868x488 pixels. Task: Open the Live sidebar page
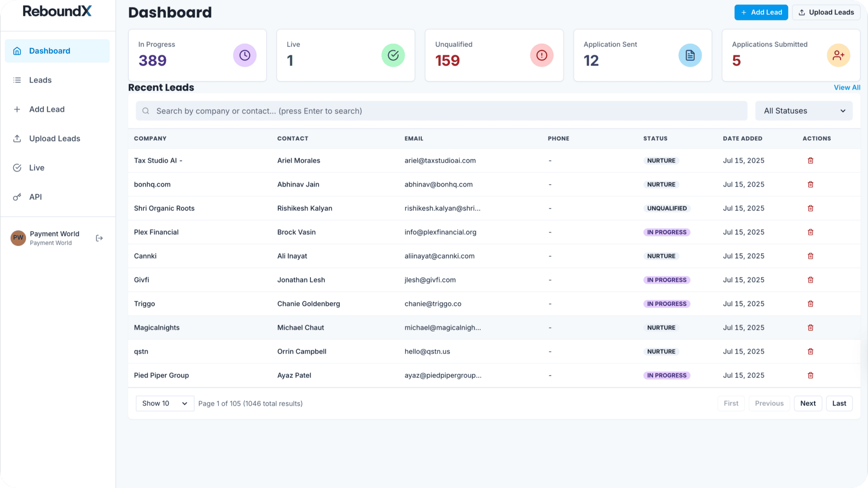pyautogui.click(x=37, y=168)
